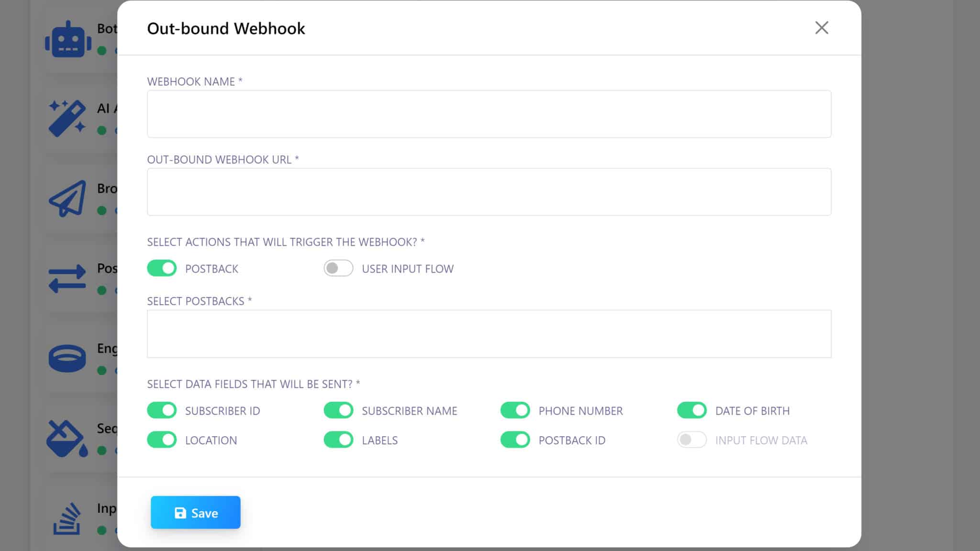980x551 pixels.
Task: Enable the USER INPUT FLOW toggle
Action: (338, 268)
